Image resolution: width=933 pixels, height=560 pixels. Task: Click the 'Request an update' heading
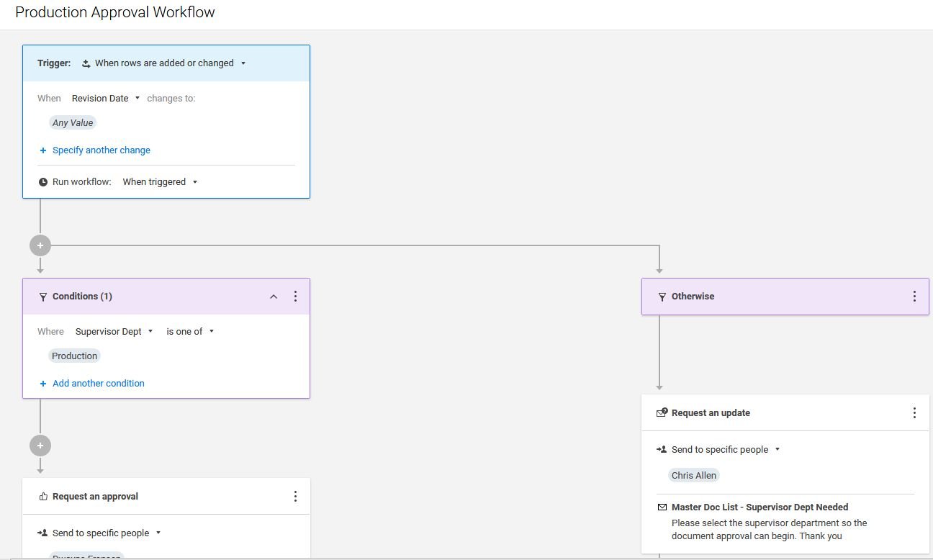(x=711, y=413)
